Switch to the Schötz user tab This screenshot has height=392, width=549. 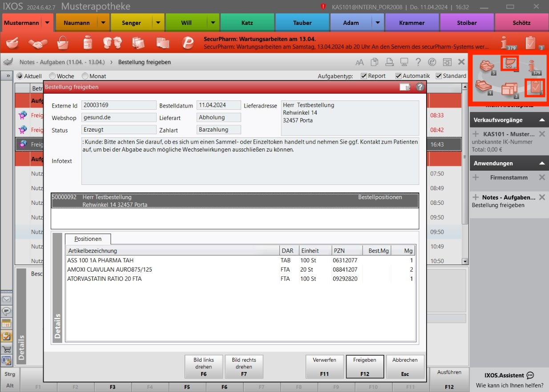tap(521, 23)
